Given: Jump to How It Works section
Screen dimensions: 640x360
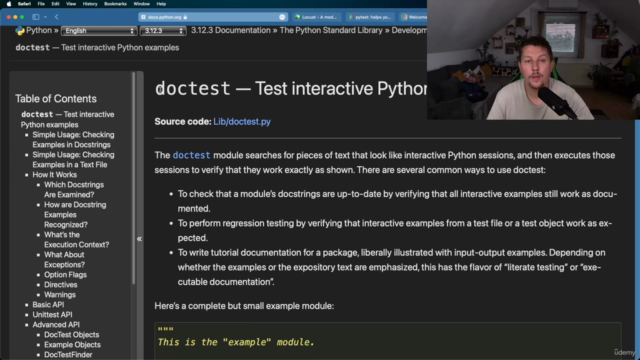Looking at the screenshot, I should point(54,175).
